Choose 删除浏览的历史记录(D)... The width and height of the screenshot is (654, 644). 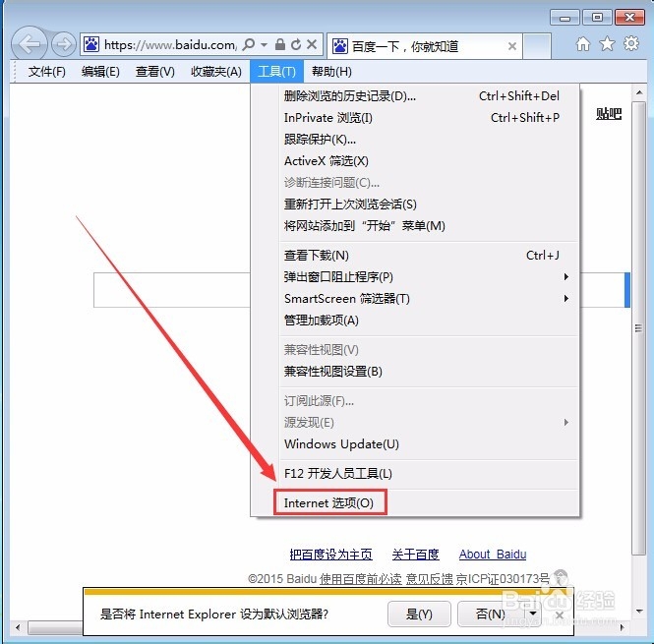click(415, 96)
